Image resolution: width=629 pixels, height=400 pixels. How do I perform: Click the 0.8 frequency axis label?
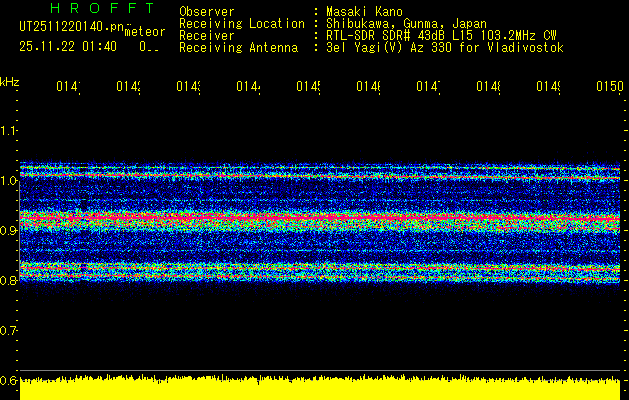click(9, 281)
